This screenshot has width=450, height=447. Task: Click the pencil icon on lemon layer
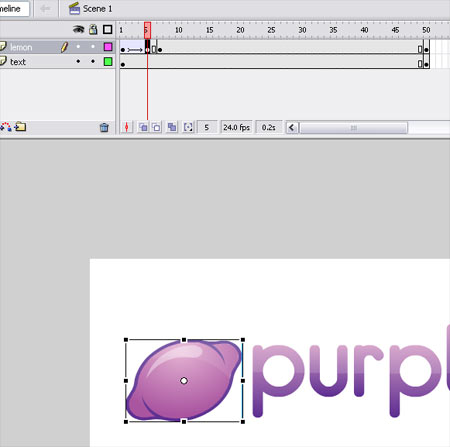[x=64, y=47]
